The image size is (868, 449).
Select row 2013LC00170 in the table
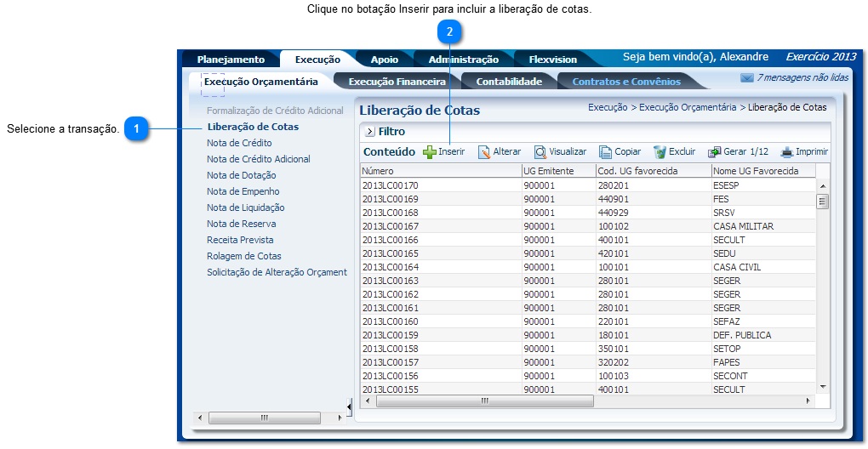(391, 185)
